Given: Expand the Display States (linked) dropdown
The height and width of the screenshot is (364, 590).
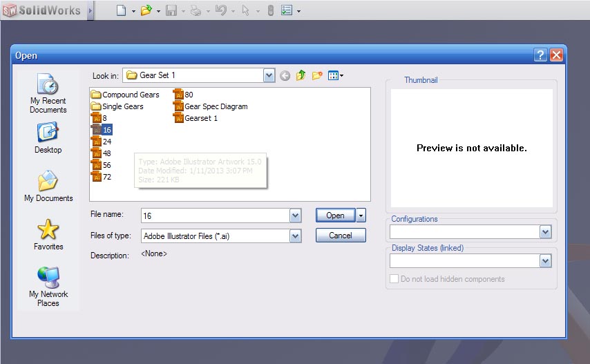Looking at the screenshot, I should click(545, 261).
